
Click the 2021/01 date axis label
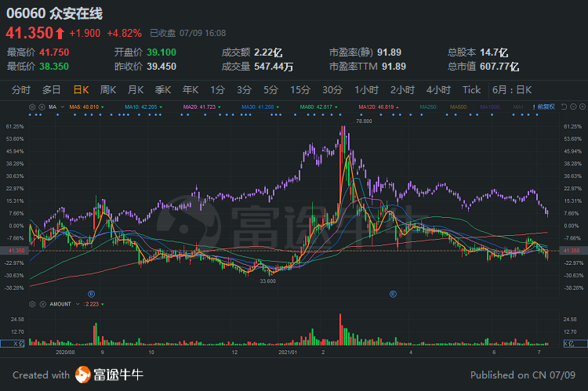(x=288, y=353)
